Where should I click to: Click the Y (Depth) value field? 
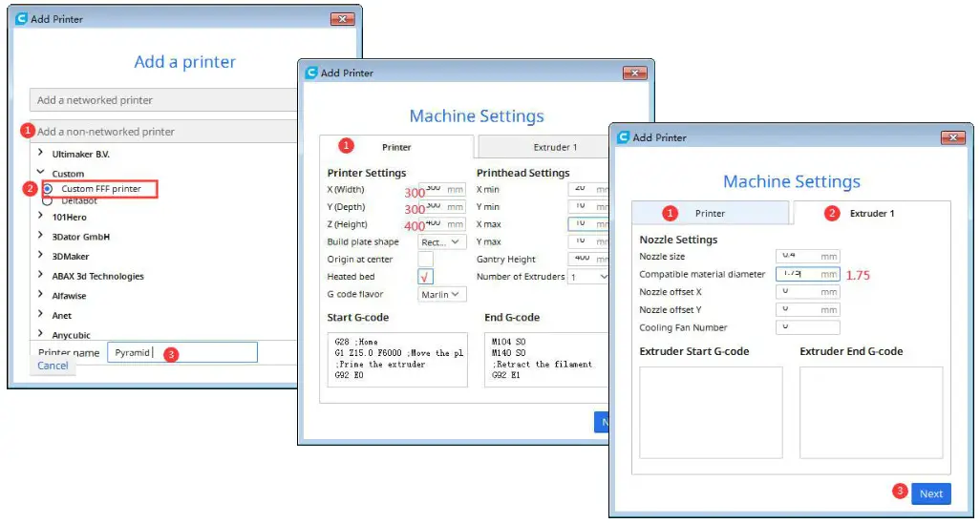(442, 207)
